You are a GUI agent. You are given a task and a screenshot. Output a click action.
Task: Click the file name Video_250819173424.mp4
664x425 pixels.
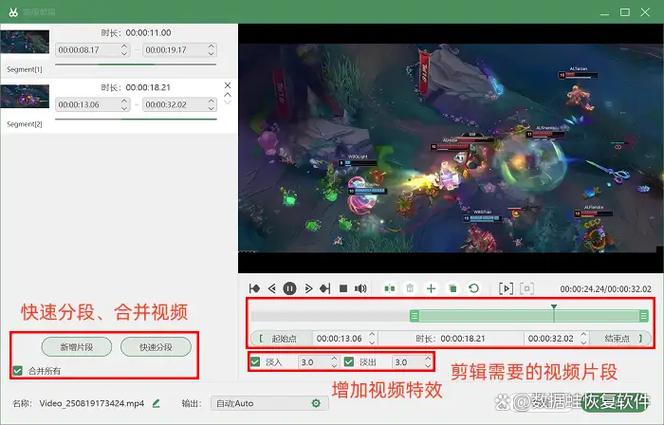point(91,403)
